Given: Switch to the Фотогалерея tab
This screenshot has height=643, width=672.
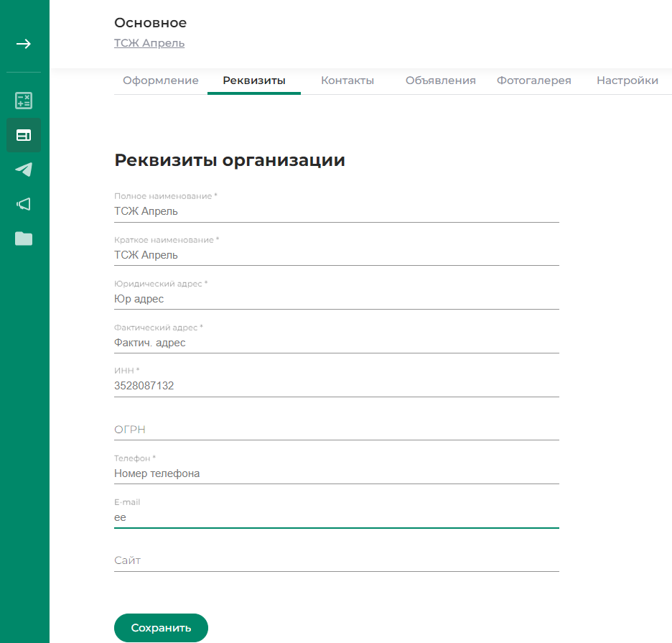Looking at the screenshot, I should 534,80.
